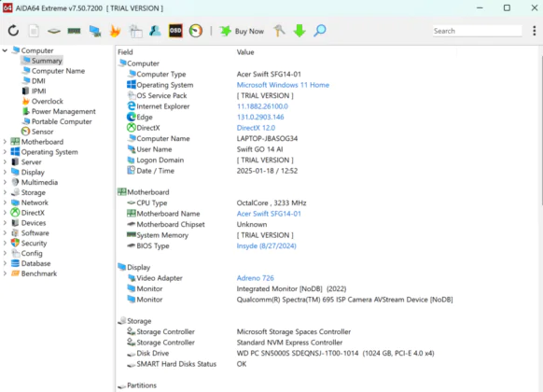This screenshot has height=392, width=543.
Task: Expand the DirectX tree node
Action: [5, 213]
